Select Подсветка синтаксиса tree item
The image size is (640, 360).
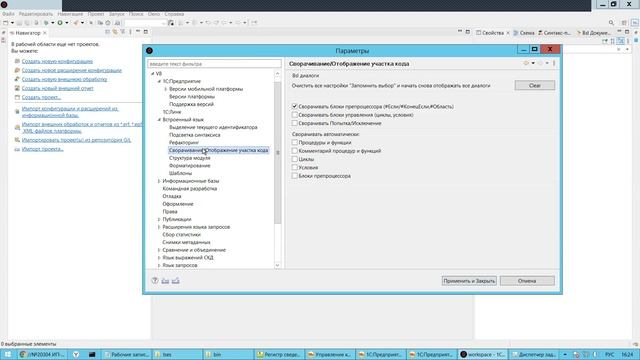point(195,135)
